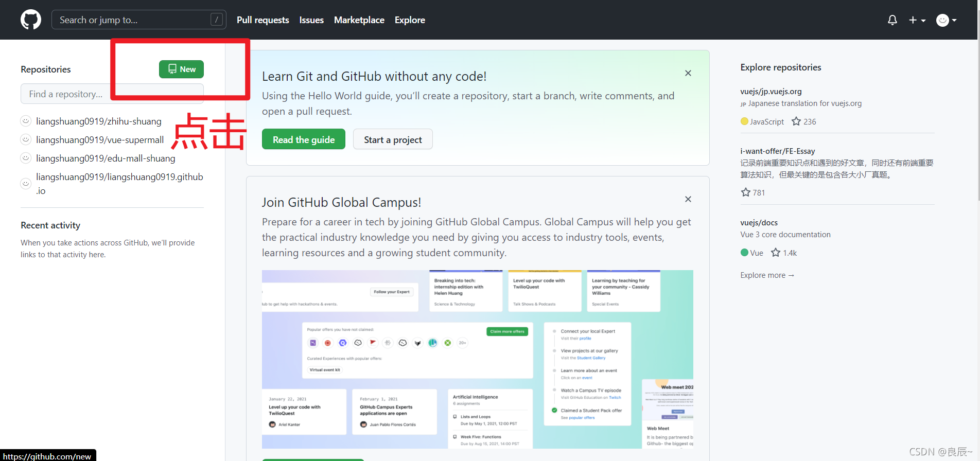Open Issues in top navigation
This screenshot has width=980, height=461.
pyautogui.click(x=311, y=20)
